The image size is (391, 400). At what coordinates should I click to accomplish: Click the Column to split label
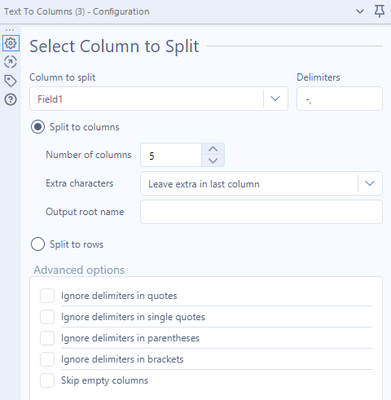tap(62, 77)
